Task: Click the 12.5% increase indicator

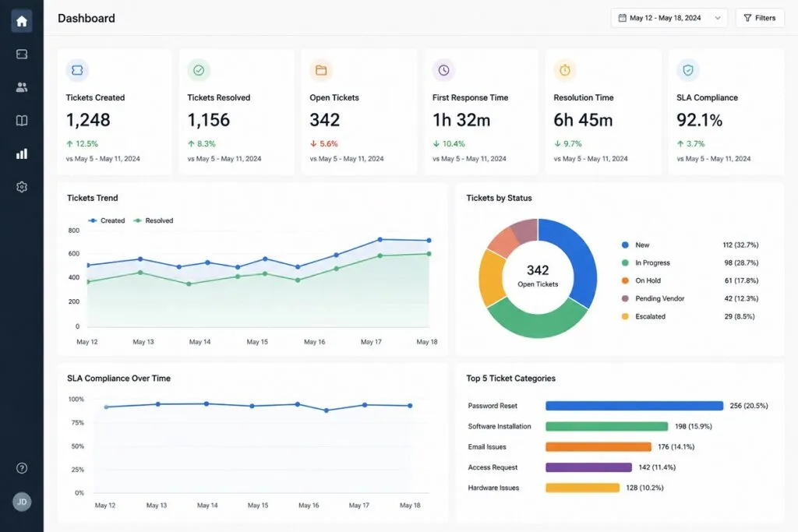Action: [82, 144]
